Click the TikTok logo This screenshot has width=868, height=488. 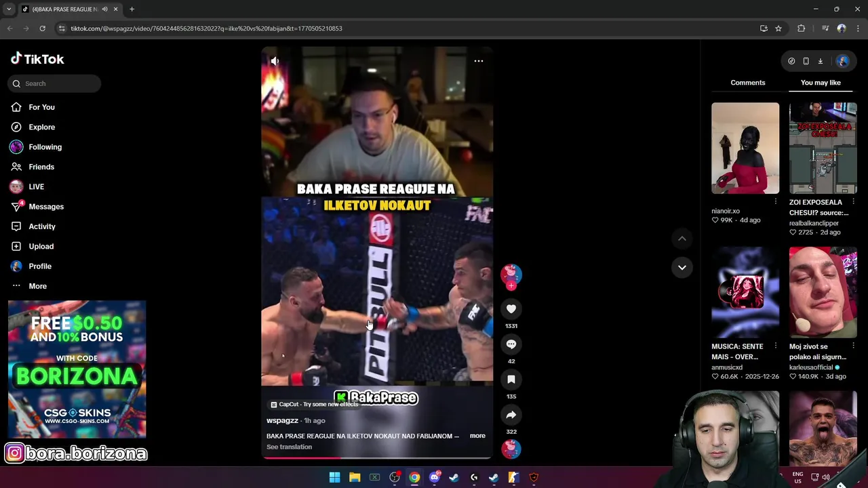[37, 59]
